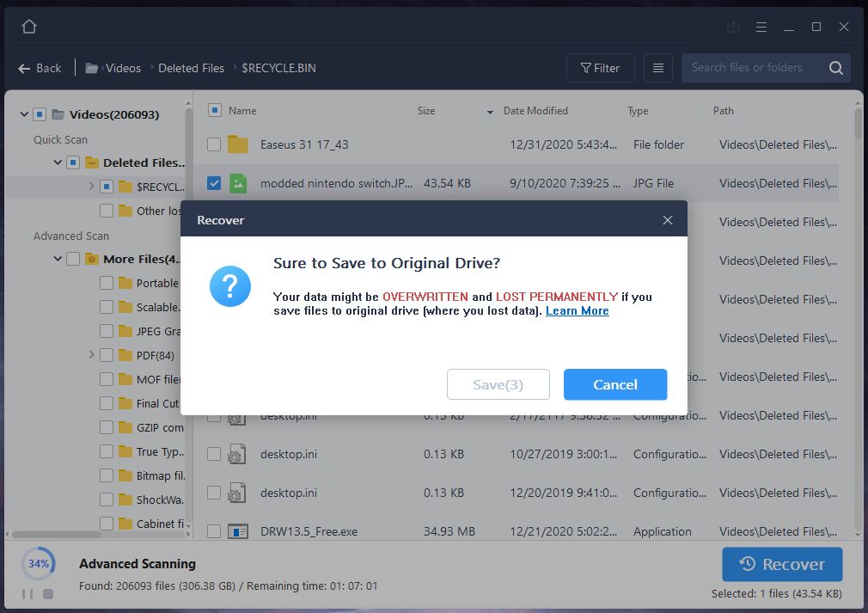Click Deleted Files in breadcrumb path

(191, 68)
